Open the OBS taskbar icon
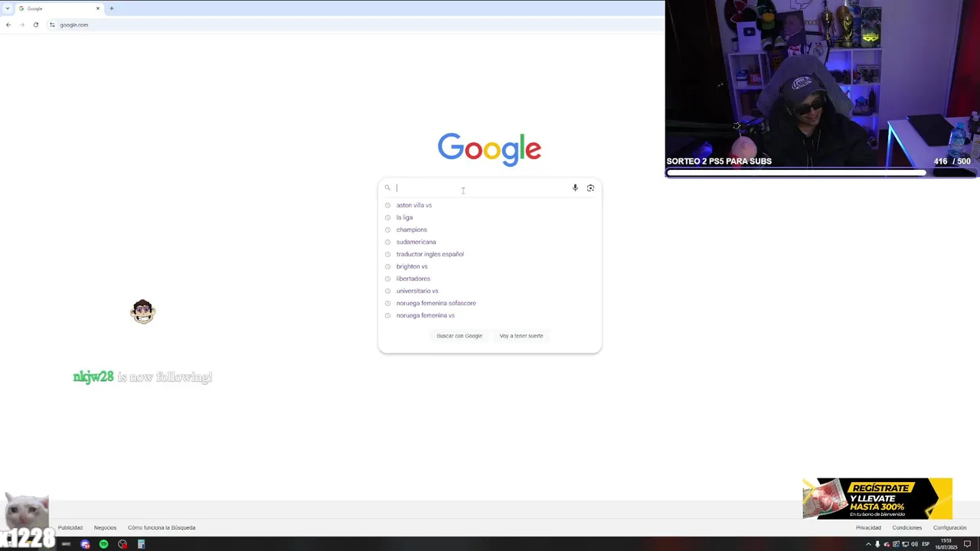Viewport: 980px width, 551px height. tap(122, 544)
